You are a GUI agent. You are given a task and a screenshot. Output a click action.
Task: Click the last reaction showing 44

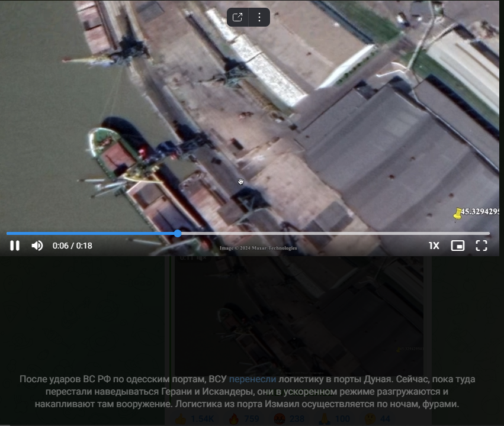pos(379,419)
